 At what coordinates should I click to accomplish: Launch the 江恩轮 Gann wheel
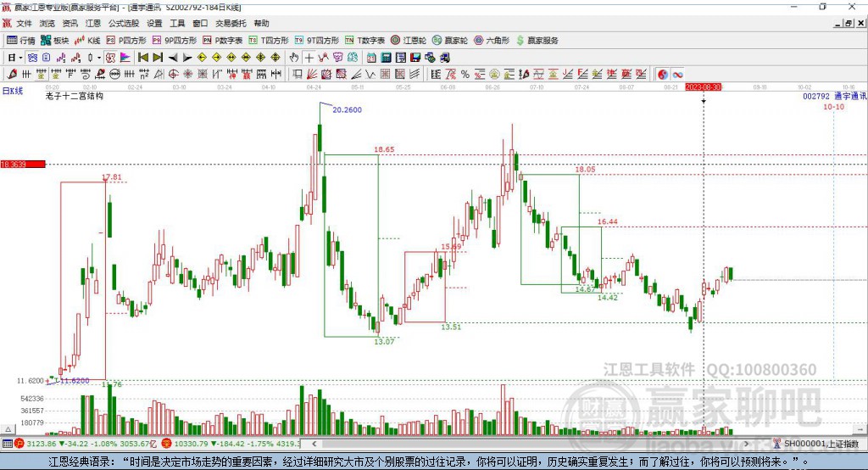click(409, 41)
